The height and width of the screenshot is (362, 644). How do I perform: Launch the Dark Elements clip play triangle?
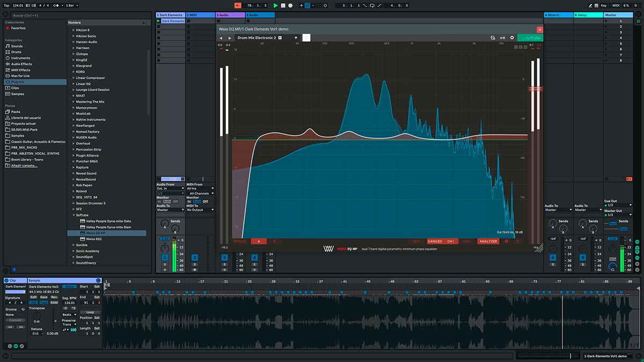pyautogui.click(x=159, y=21)
